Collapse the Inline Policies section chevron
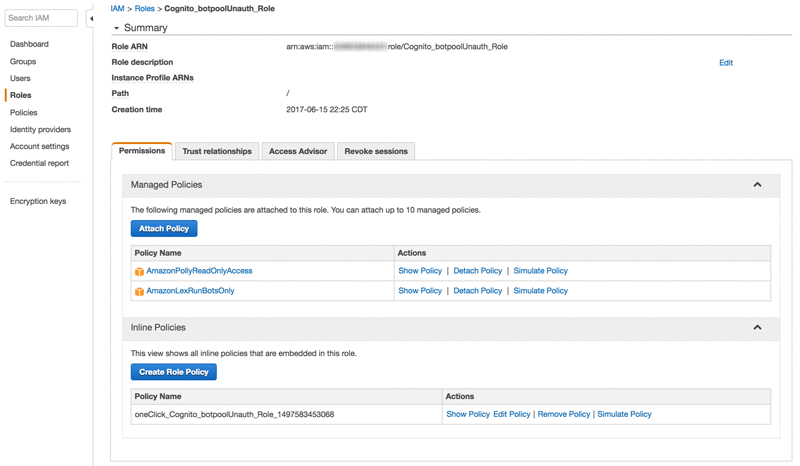Viewport: 800px width, 466px height. click(757, 328)
